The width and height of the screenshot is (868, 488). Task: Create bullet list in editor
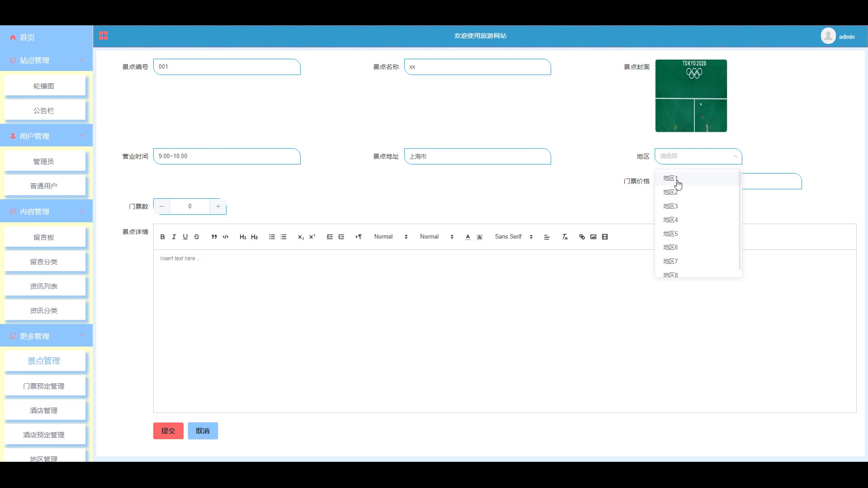[283, 237]
